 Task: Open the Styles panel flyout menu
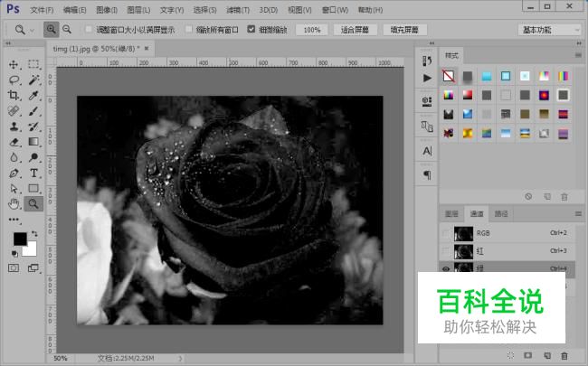578,55
